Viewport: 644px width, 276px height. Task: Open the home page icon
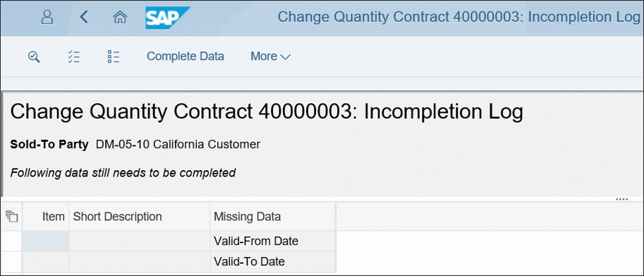(120, 17)
